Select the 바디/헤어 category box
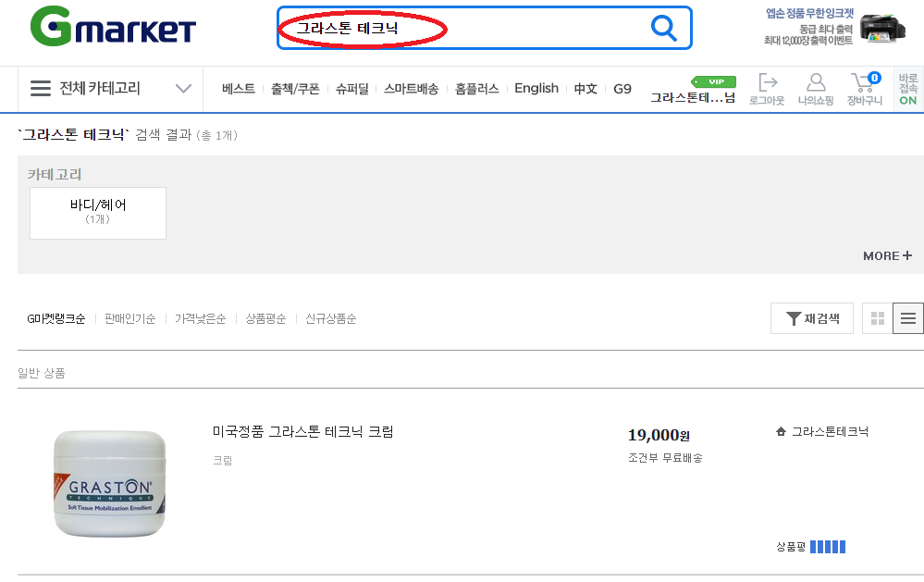The width and height of the screenshot is (924, 582). (98, 213)
